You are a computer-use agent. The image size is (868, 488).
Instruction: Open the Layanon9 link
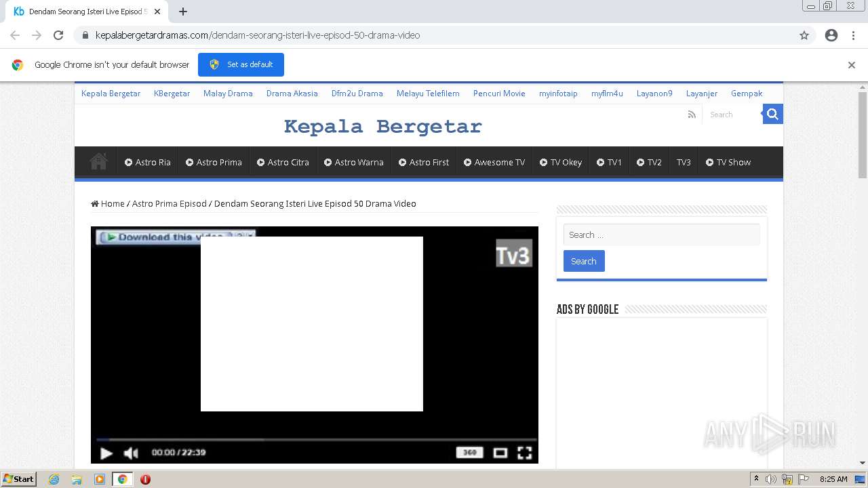click(654, 94)
